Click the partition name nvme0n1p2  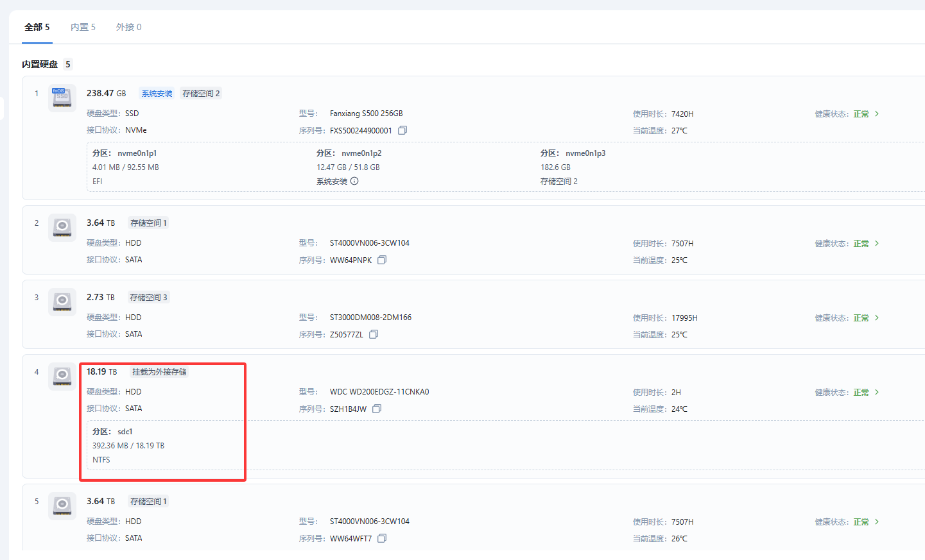coord(361,153)
